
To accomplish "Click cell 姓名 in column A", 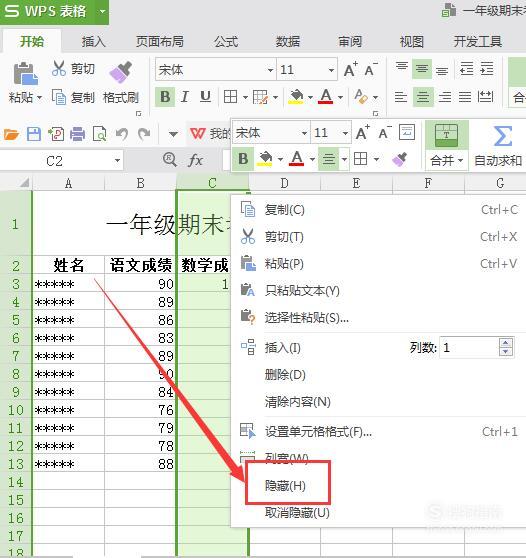I will point(68,265).
